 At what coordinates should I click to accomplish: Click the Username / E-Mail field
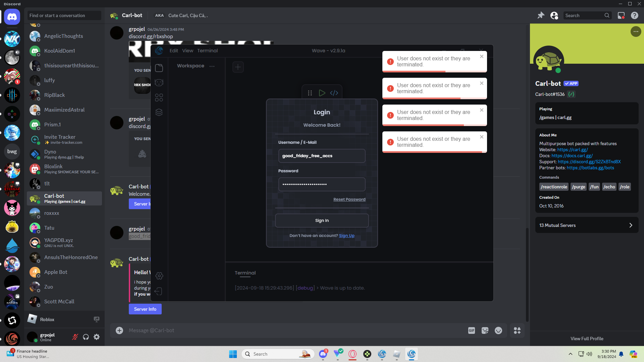pos(322,156)
